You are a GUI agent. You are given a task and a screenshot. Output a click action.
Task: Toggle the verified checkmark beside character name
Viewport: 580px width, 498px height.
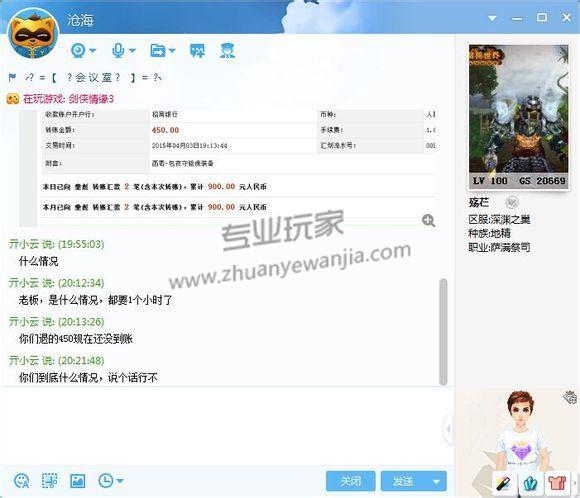[512, 202]
